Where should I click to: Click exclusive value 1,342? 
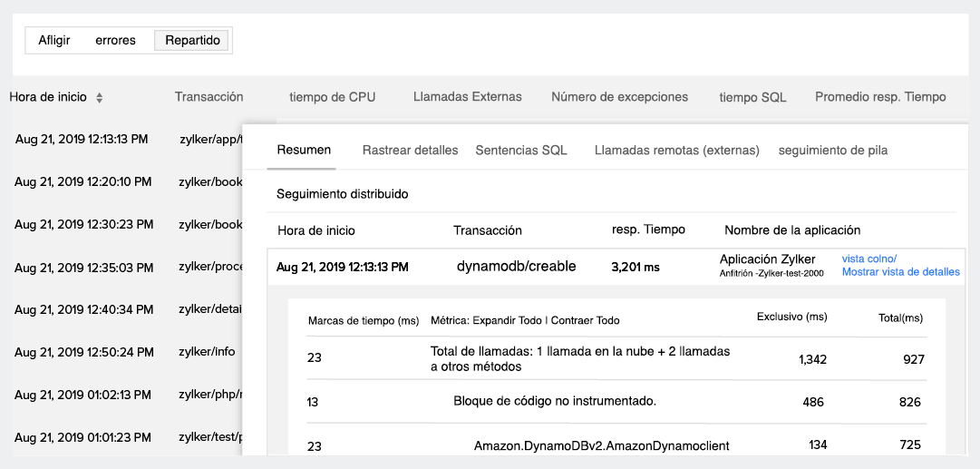click(812, 359)
